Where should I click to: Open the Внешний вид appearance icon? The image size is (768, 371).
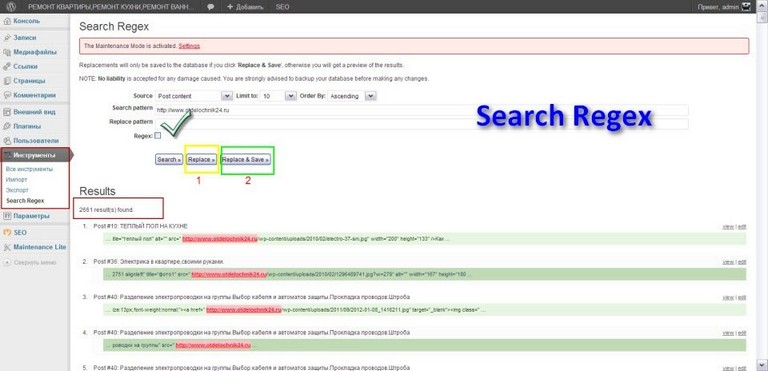pyautogui.click(x=7, y=112)
